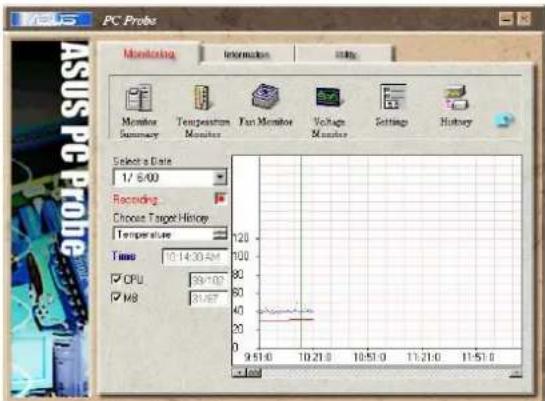This screenshot has width=545, height=401.
Task: Click the graph scrollbar right arrow
Action: 515,373
